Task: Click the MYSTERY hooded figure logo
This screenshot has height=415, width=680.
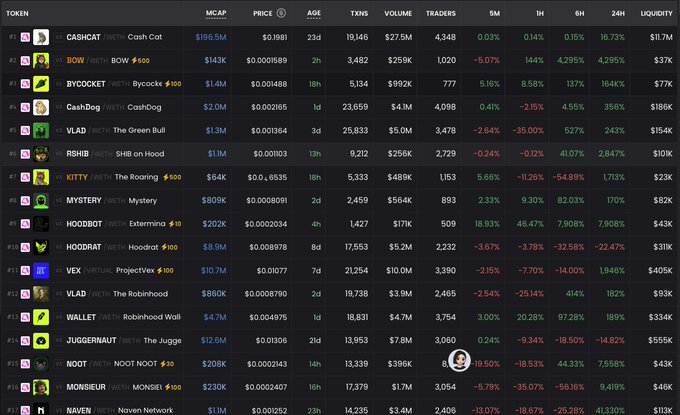Action: click(x=41, y=200)
